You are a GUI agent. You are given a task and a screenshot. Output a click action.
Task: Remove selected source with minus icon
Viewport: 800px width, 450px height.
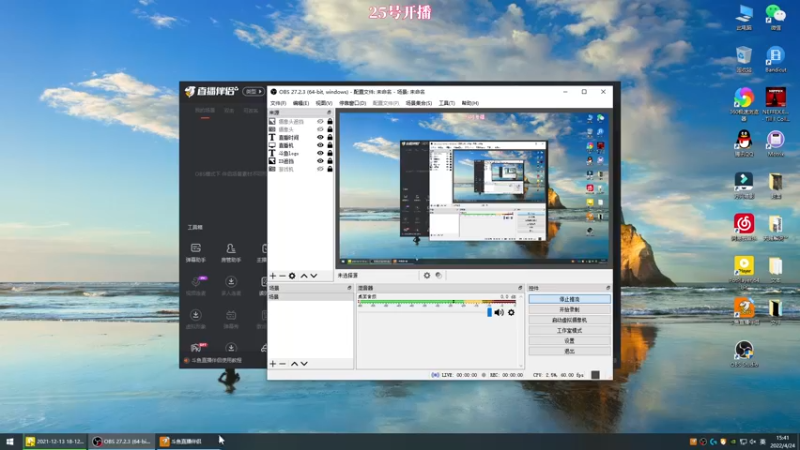pos(282,276)
